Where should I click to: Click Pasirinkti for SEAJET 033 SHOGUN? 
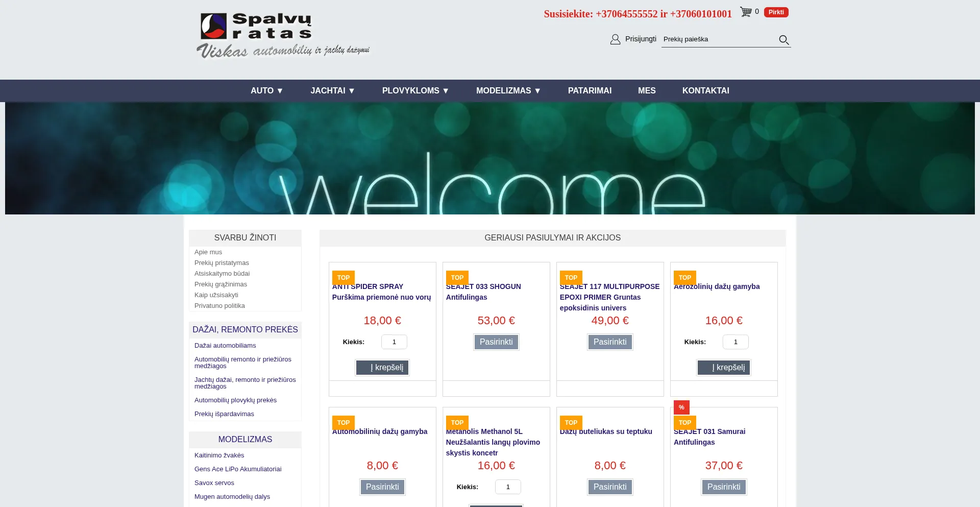[496, 342]
